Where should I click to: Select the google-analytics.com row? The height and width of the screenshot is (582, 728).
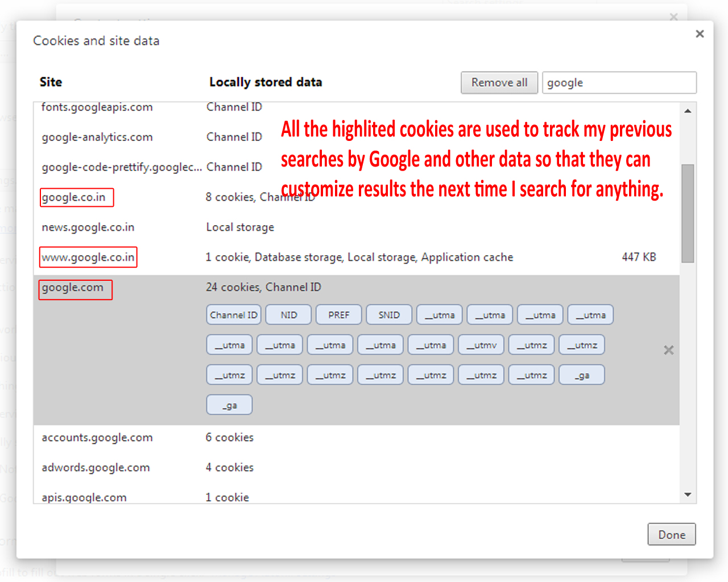pyautogui.click(x=97, y=137)
